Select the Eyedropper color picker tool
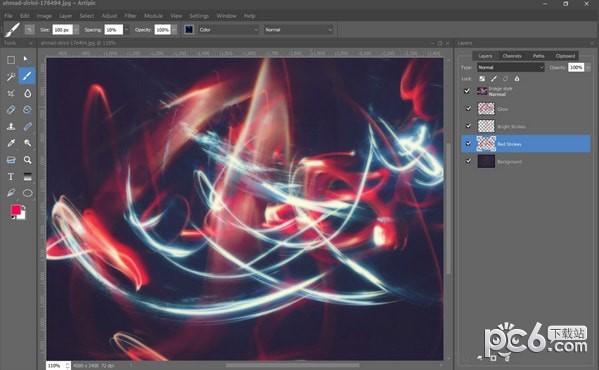The width and height of the screenshot is (599, 370). point(11,143)
